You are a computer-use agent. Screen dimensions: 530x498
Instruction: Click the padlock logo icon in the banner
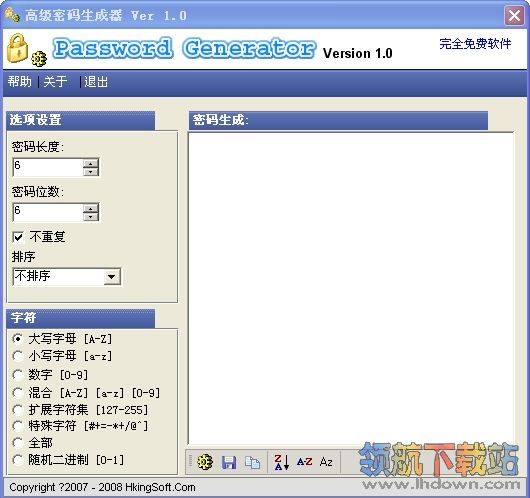[x=17, y=48]
